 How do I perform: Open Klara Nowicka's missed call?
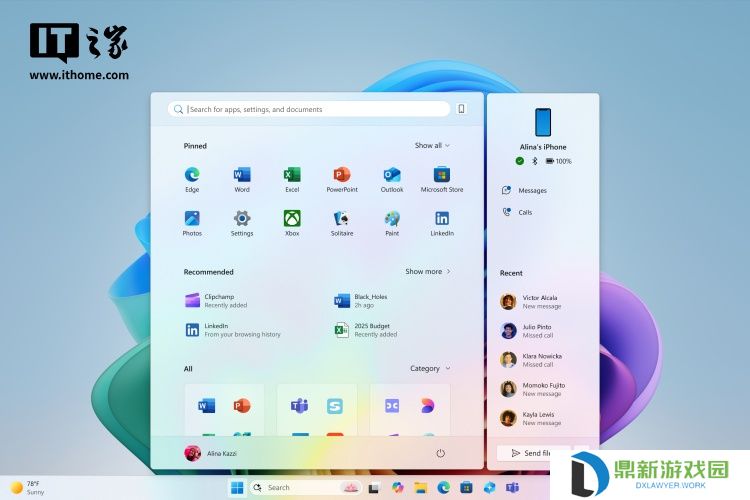531,360
